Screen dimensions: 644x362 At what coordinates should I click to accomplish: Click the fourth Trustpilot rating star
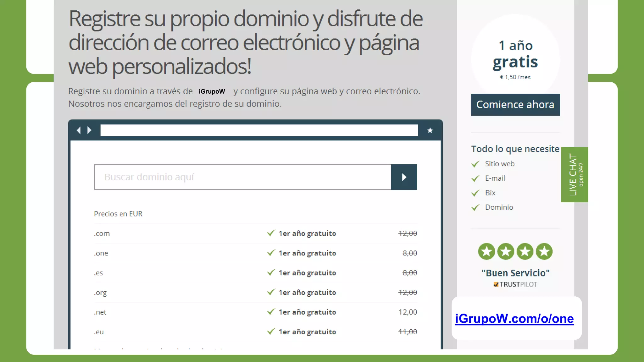(x=544, y=251)
